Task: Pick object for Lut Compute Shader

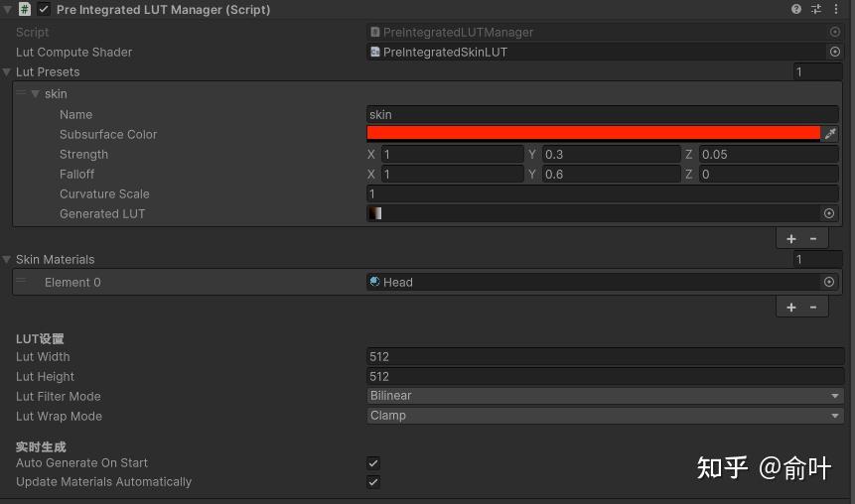Action: [834, 52]
